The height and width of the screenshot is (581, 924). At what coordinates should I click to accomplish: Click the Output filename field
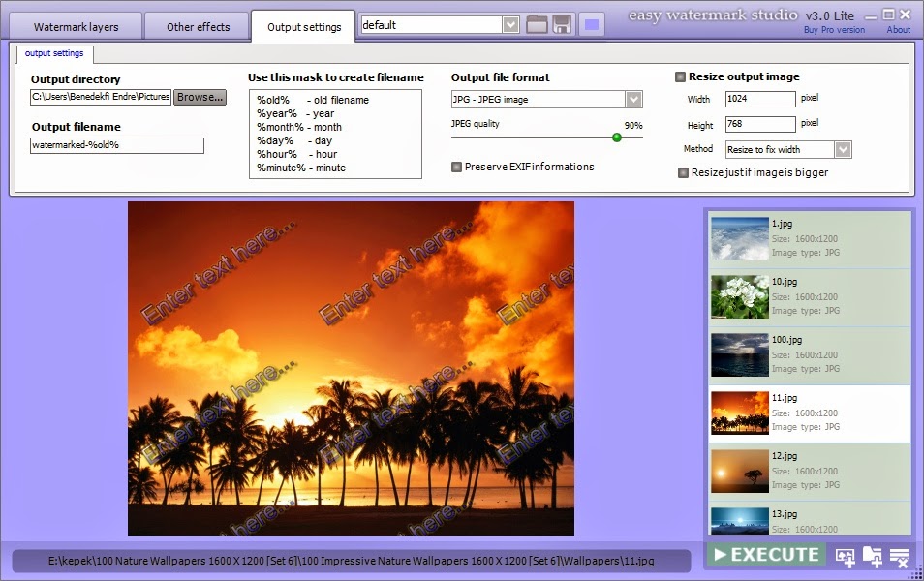click(116, 145)
